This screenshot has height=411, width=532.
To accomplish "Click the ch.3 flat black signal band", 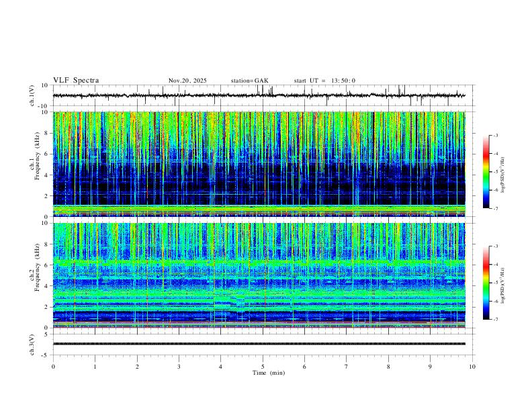I will pos(259,344).
